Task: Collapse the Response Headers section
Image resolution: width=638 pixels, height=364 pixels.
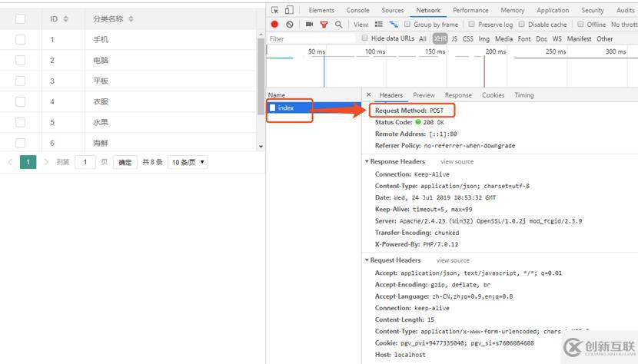Action: click(367, 161)
